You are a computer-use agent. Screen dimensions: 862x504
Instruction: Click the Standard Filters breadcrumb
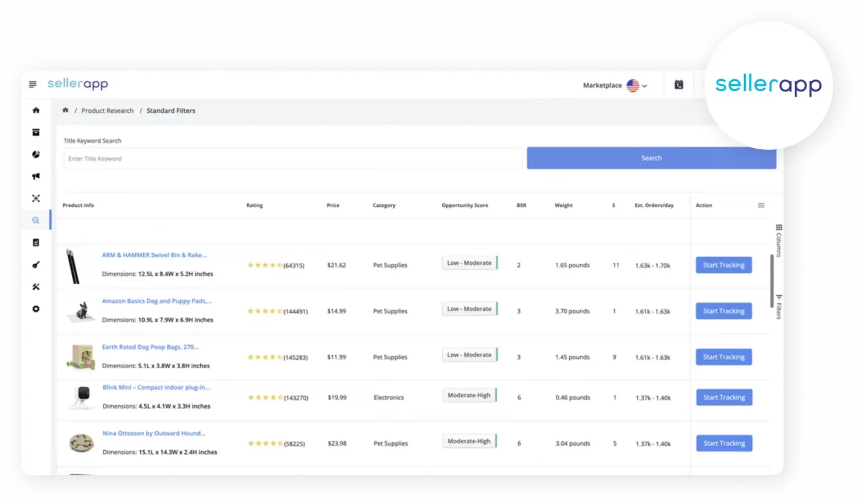click(171, 111)
